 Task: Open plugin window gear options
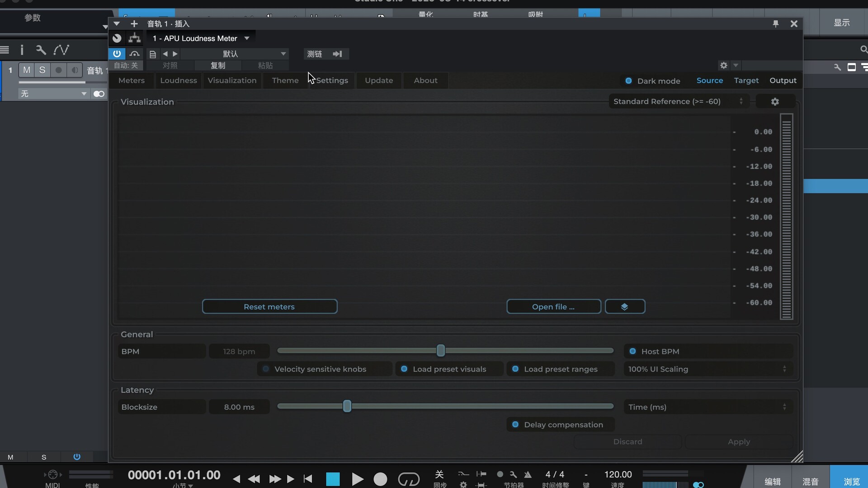[724, 66]
